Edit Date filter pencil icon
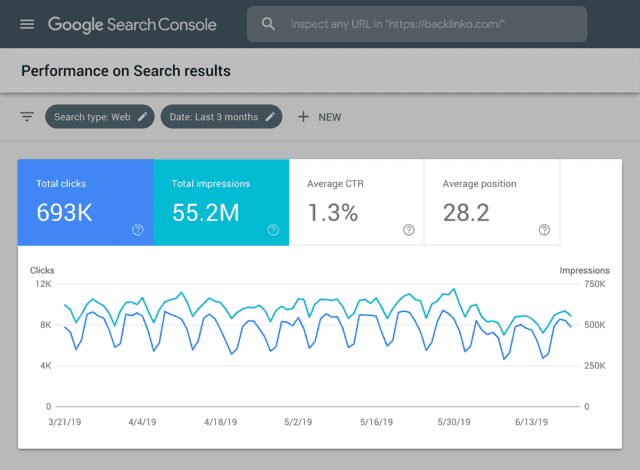The height and width of the screenshot is (470, 640). coord(269,117)
